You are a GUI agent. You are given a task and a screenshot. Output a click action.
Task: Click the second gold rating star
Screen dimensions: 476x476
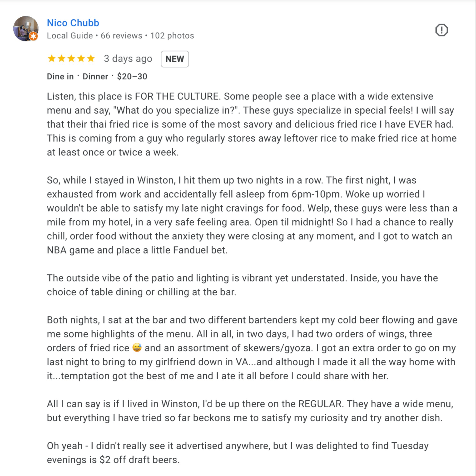click(62, 59)
